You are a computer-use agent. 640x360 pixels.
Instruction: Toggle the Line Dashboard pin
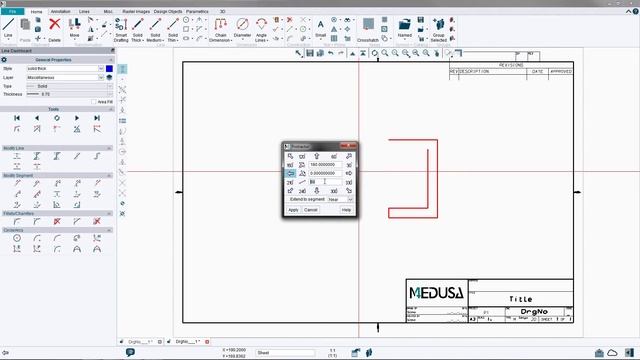pos(113,51)
